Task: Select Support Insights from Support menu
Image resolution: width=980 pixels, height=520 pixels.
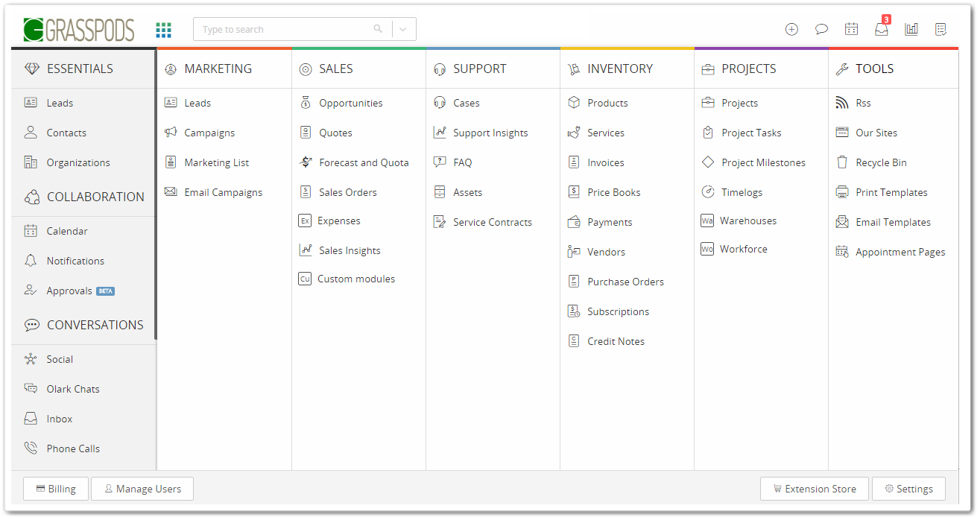Action: click(x=490, y=133)
